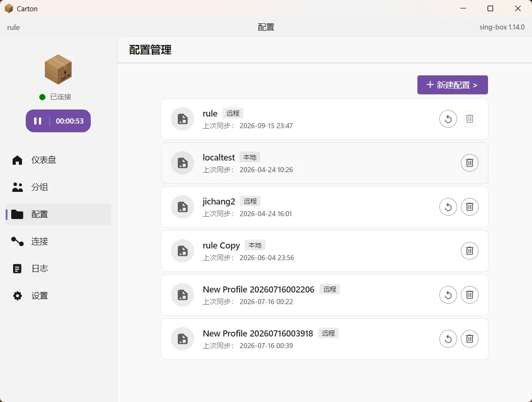Select New Profile 20260716002206 name

click(259, 289)
